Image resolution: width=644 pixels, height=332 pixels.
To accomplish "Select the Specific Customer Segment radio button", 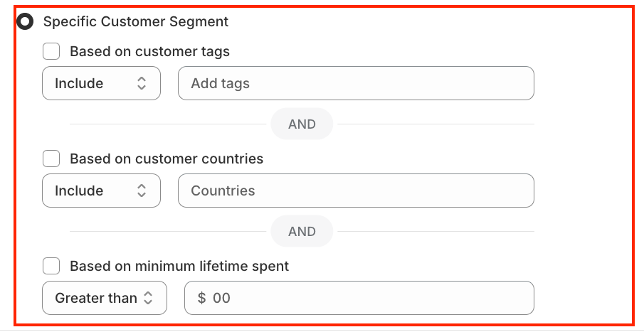I will pos(25,21).
